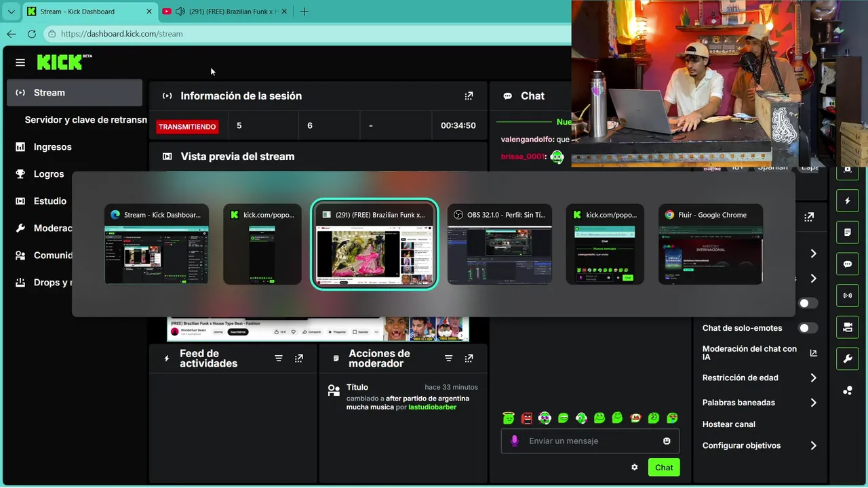The image size is (868, 488).
Task: Click the green Chat send button
Action: (664, 467)
